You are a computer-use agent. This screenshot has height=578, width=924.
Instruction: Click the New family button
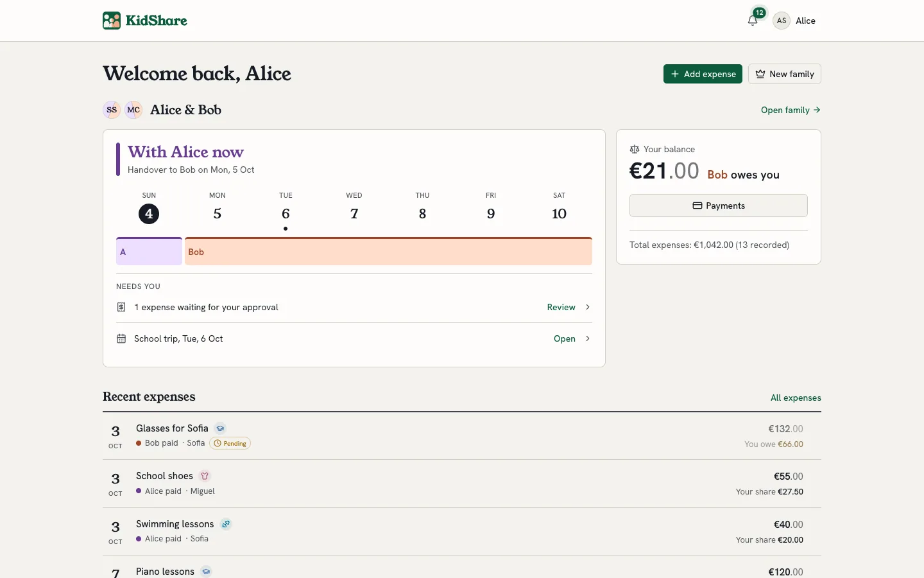tap(785, 74)
